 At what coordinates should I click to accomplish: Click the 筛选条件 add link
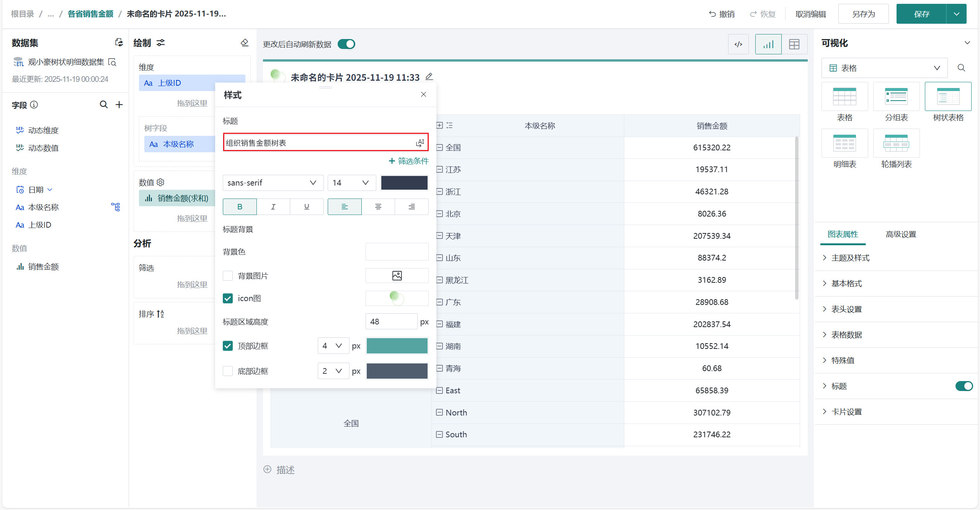coord(408,161)
